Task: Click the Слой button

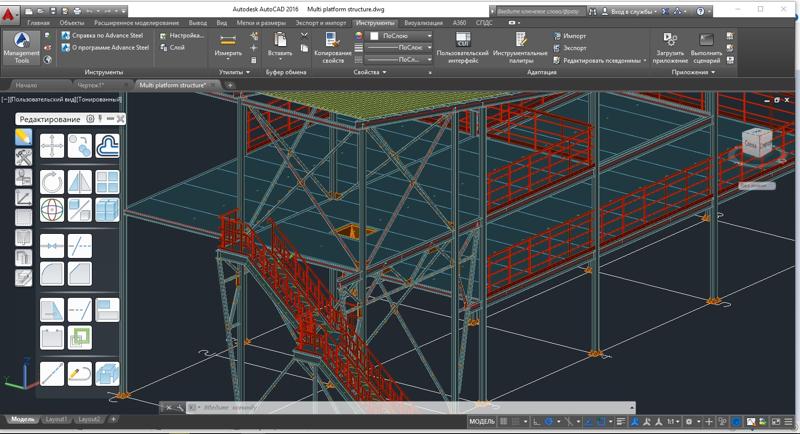Action: [172, 47]
